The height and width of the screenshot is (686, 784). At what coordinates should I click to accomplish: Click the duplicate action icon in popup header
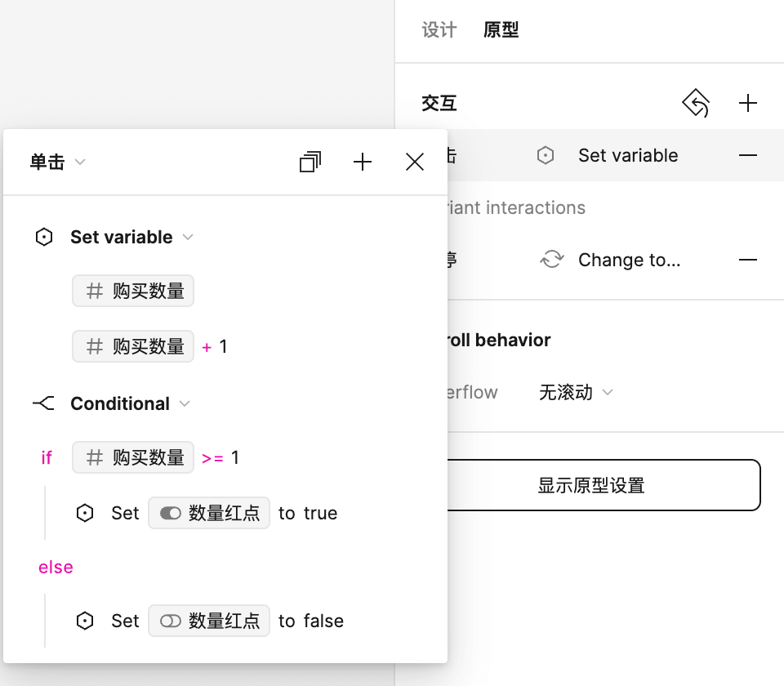(x=310, y=163)
